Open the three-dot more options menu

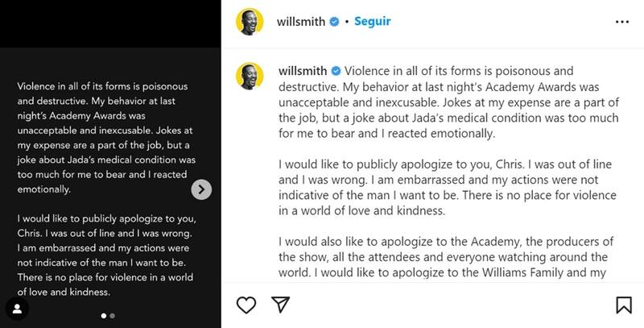622,22
